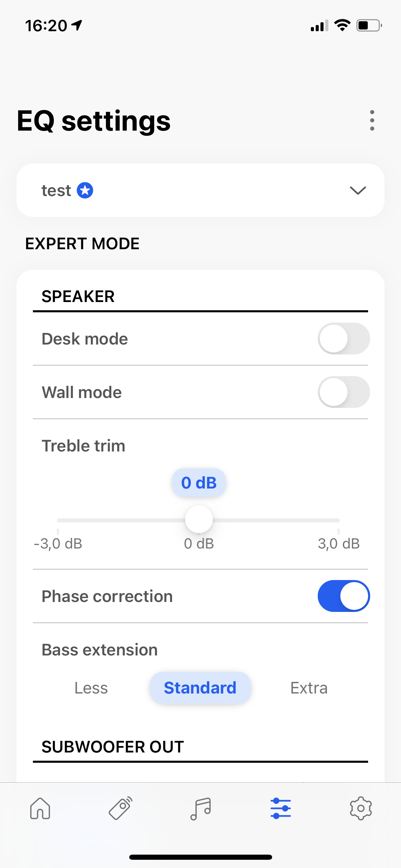Image resolution: width=401 pixels, height=868 pixels.
Task: Tap the 0 dB treble value bubble
Action: tap(199, 483)
